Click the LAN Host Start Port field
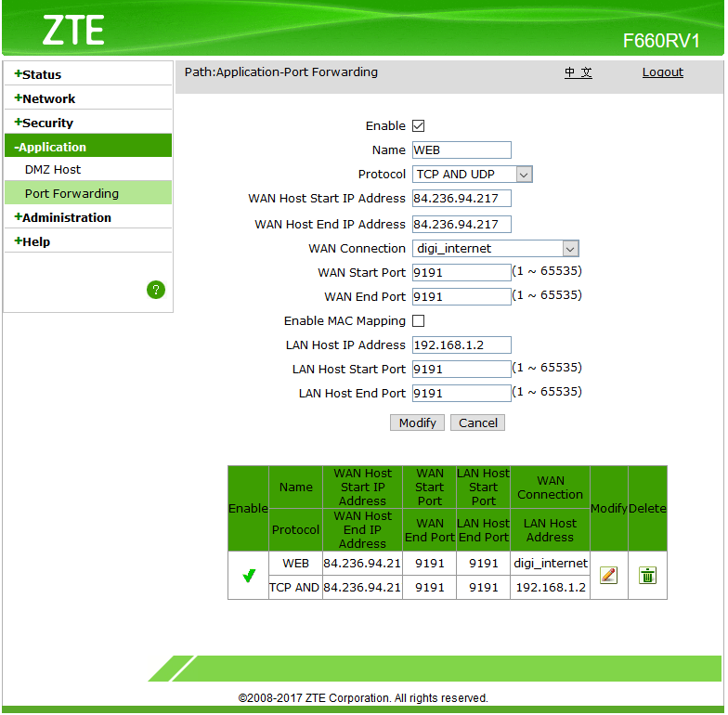 462,370
